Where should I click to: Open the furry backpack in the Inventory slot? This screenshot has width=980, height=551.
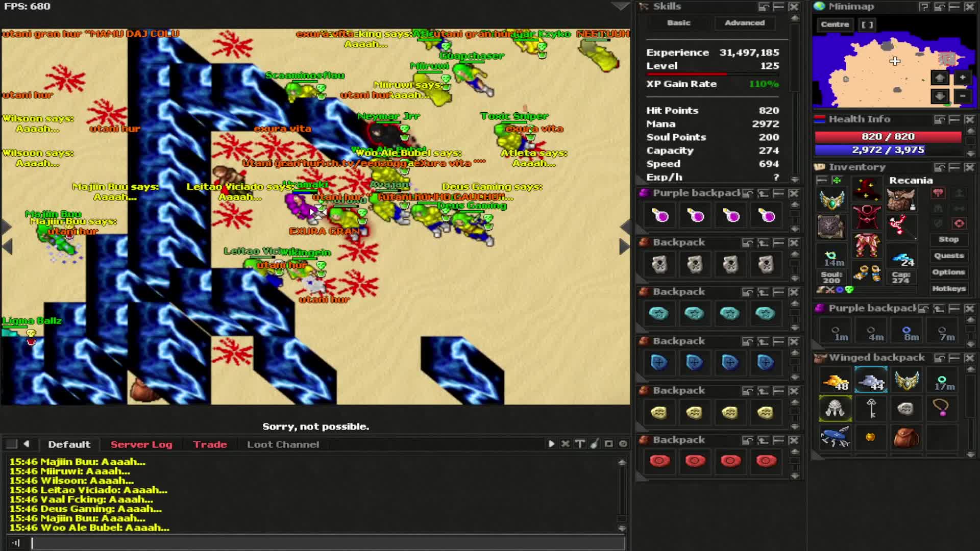[901, 199]
